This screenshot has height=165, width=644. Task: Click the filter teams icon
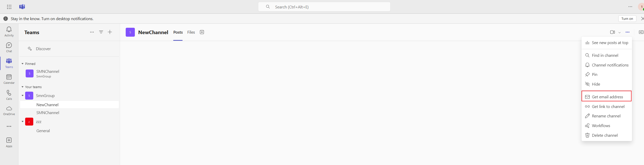click(101, 32)
